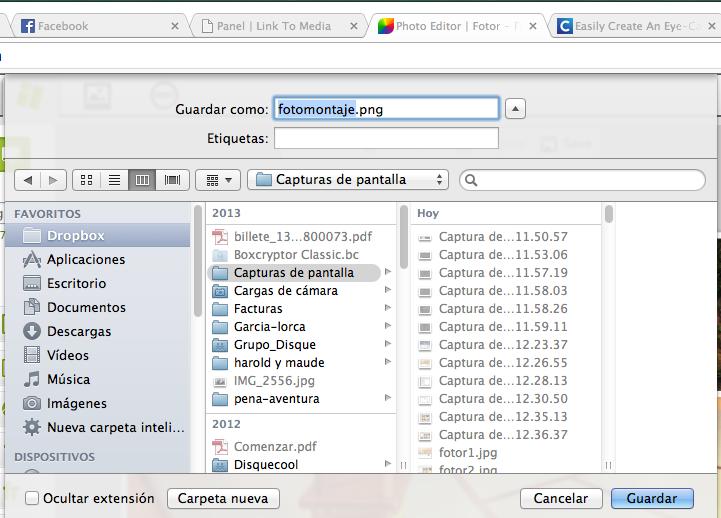Screen dimensions: 721x518
Task: Select Dropbox in Favorites sidebar
Action: pos(75,235)
